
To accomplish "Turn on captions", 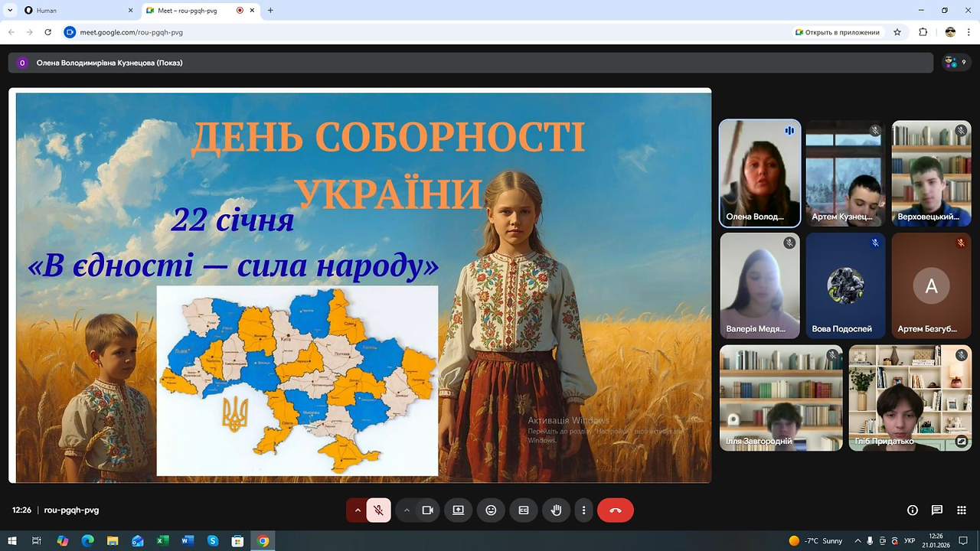I will click(x=524, y=510).
